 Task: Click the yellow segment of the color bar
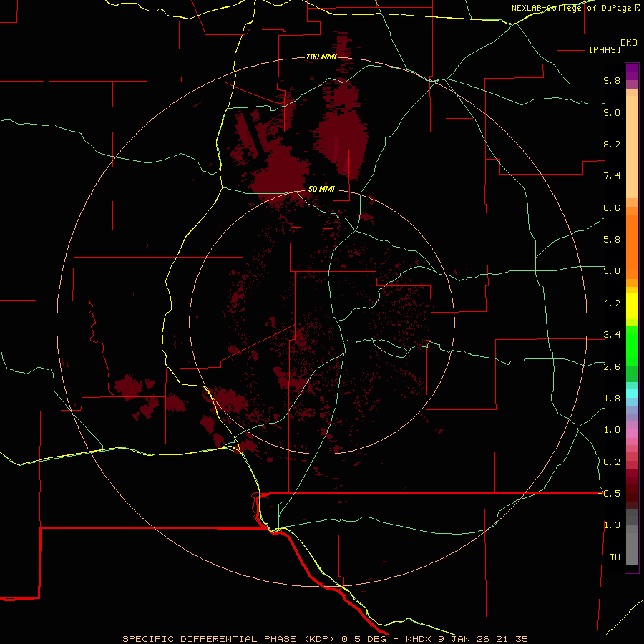(632, 306)
